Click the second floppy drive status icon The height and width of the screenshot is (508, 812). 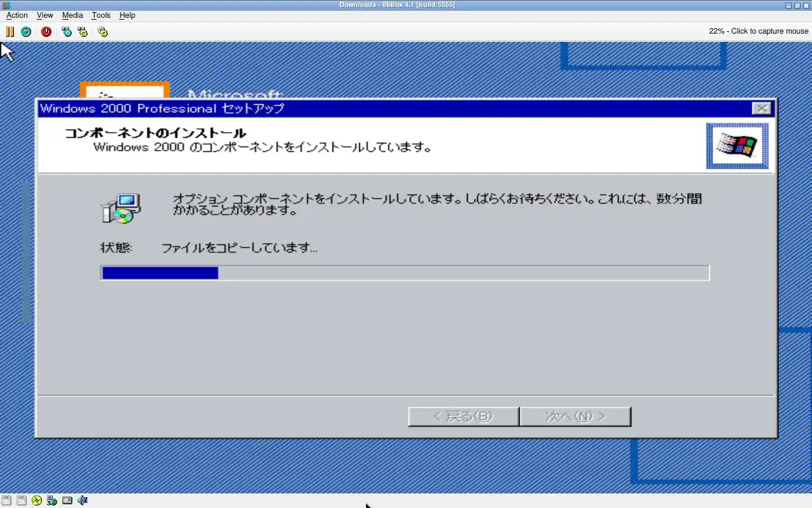22,500
